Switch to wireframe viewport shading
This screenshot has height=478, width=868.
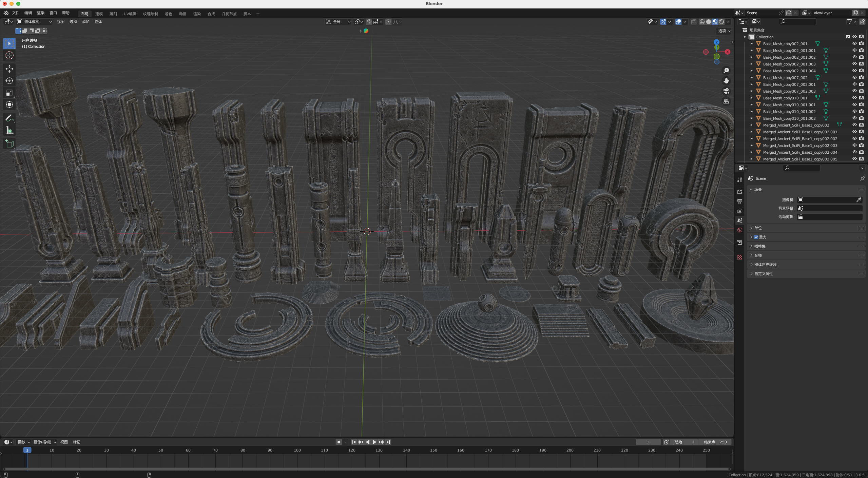[x=702, y=22]
